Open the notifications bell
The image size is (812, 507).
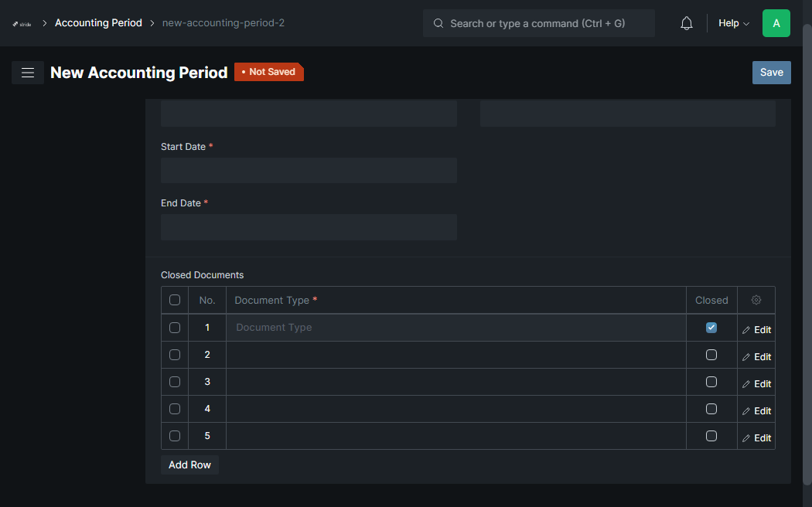[x=686, y=23]
